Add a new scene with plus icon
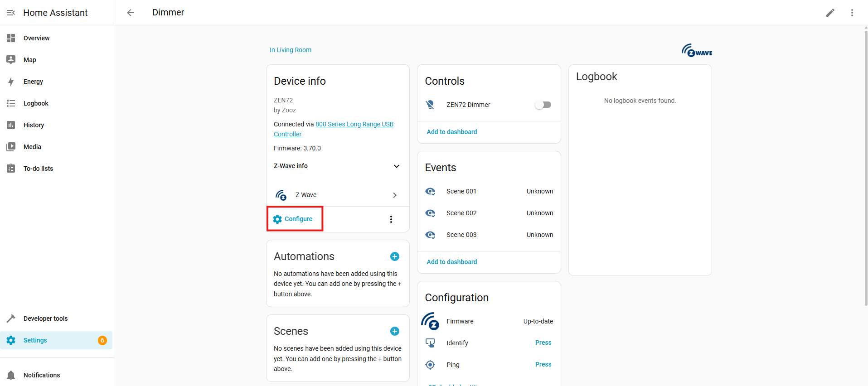This screenshot has width=868, height=386. (x=394, y=331)
